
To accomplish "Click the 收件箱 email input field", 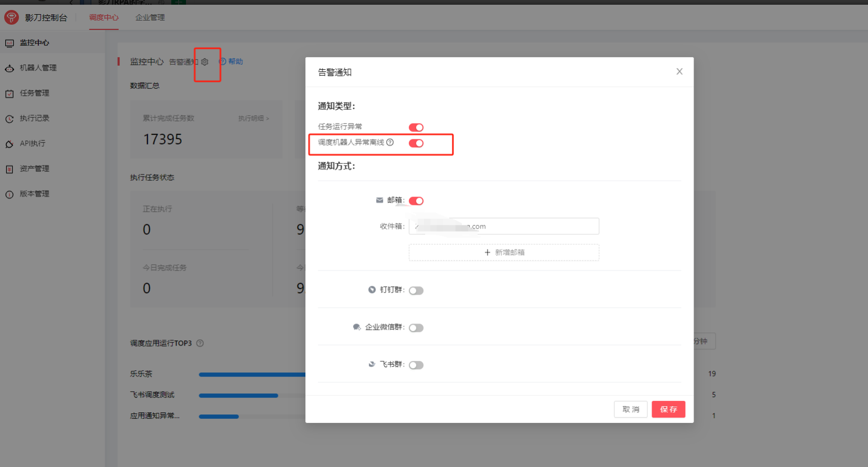I will click(x=504, y=226).
